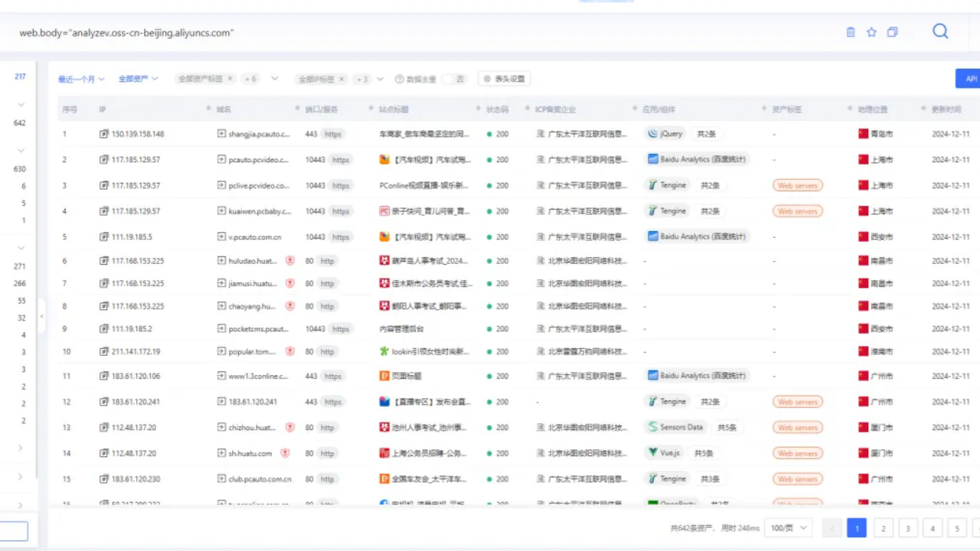The width and height of the screenshot is (980, 551).
Task: Open domain v.pcauto.com.cn
Action: tap(255, 237)
